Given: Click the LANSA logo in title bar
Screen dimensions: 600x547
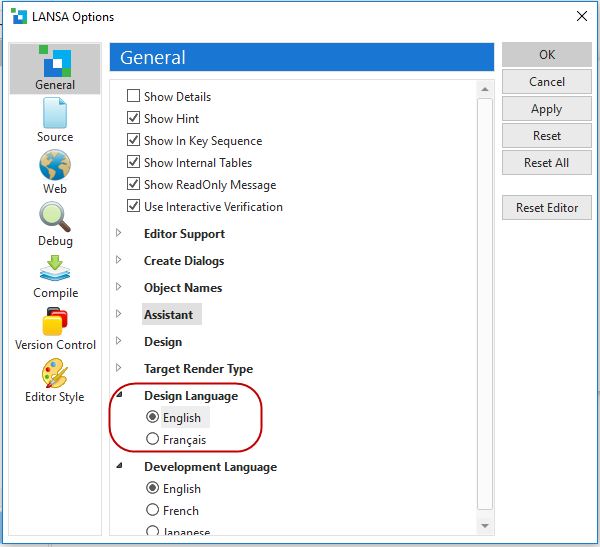Looking at the screenshot, I should 19,16.
